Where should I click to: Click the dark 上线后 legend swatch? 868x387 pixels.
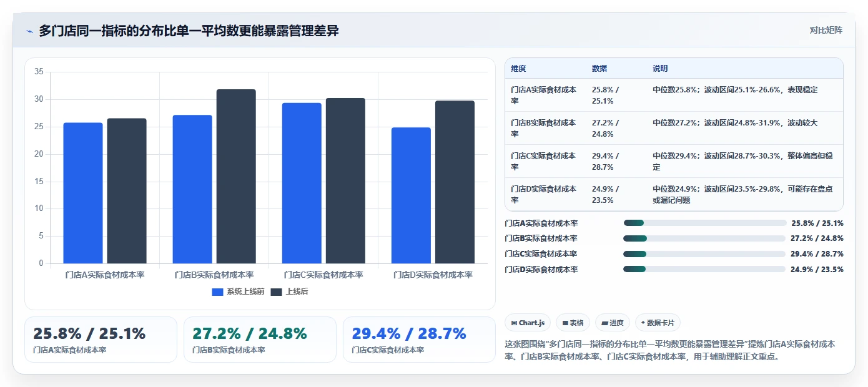pos(276,291)
